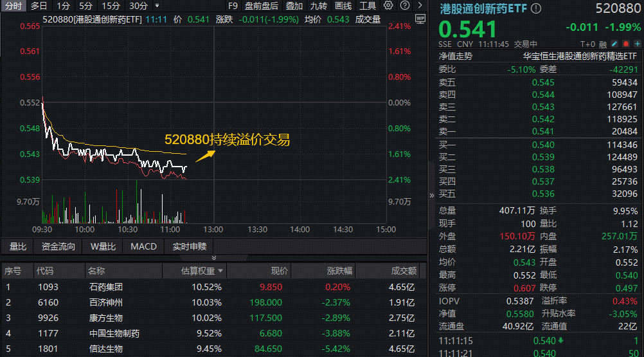Click the info icon beside 港股通创新药ETF
The image size is (644, 357).
pyautogui.click(x=536, y=8)
